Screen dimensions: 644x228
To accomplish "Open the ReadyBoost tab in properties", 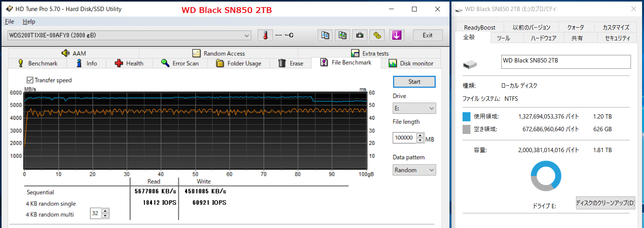I will (x=480, y=27).
